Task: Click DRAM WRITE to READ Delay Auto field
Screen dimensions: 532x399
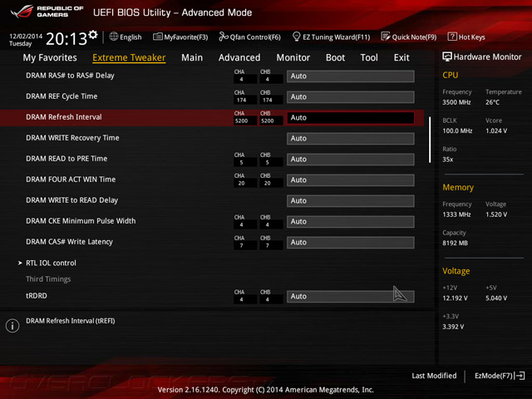Action: 351,201
